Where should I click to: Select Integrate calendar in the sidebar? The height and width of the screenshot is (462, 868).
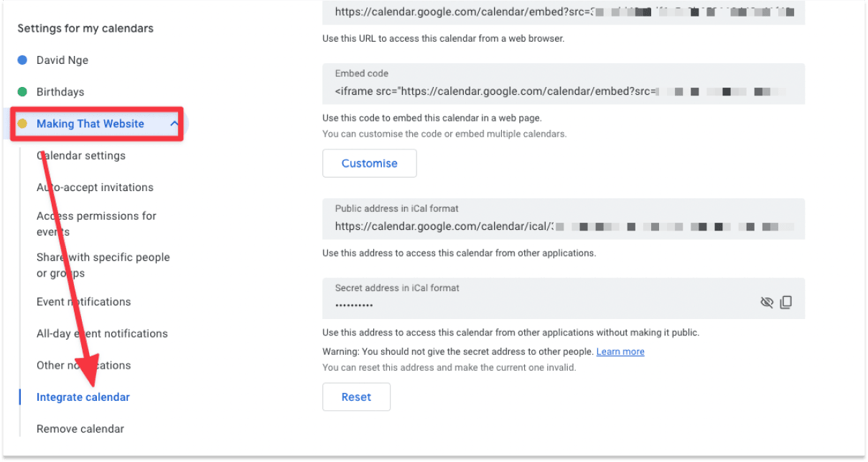[x=83, y=397]
